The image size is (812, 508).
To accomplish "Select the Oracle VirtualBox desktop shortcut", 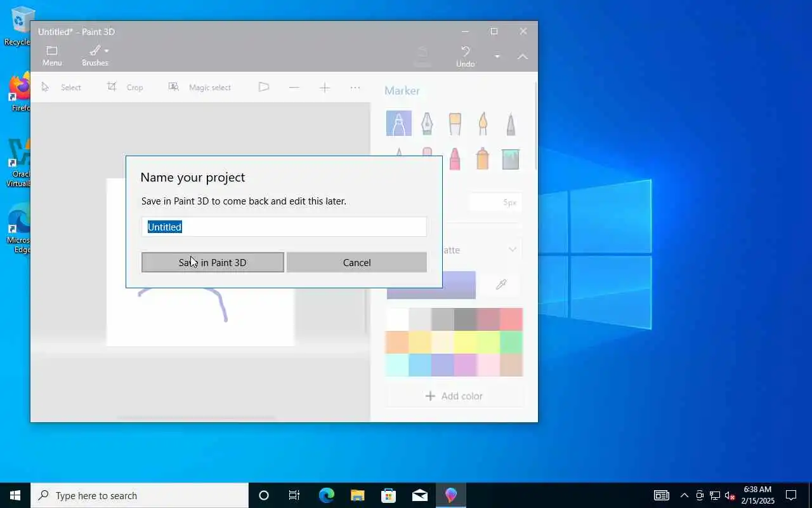I will click(19, 163).
